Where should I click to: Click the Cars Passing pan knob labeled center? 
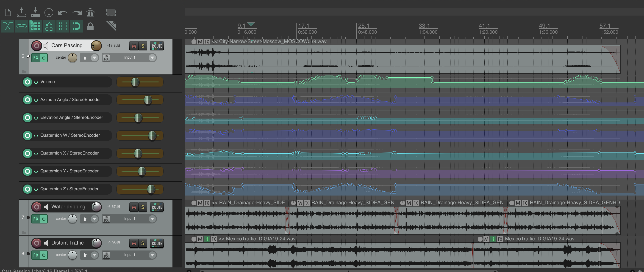tap(72, 58)
